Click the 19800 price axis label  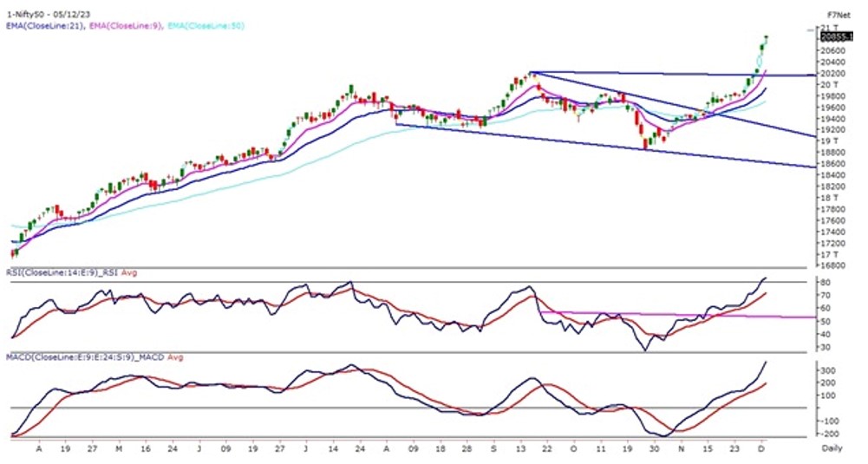click(x=833, y=95)
